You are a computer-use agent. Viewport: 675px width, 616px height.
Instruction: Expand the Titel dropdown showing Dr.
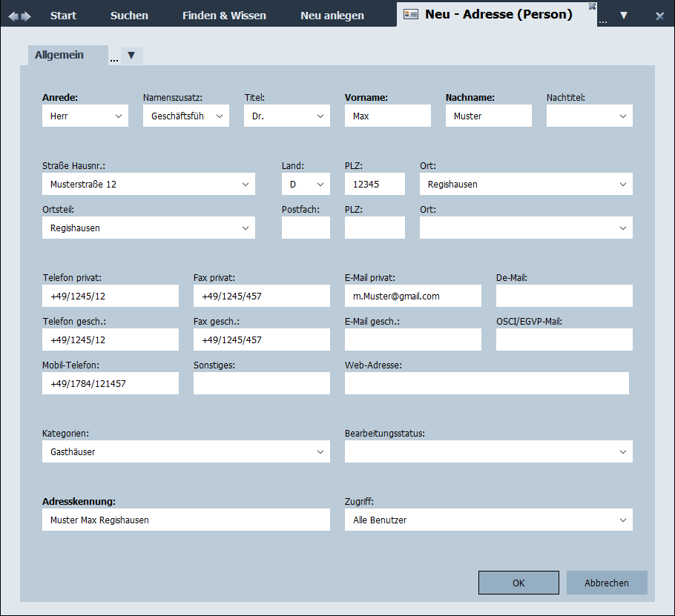[x=320, y=116]
